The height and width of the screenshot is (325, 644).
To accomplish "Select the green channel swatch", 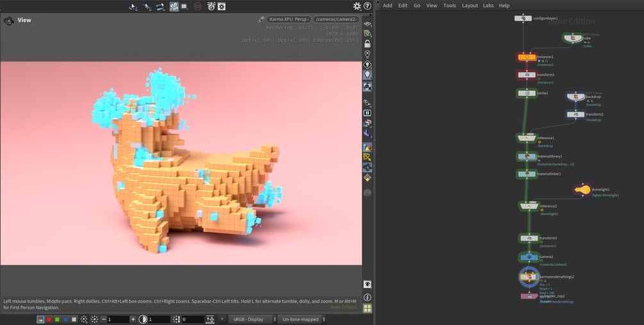I will (57, 319).
